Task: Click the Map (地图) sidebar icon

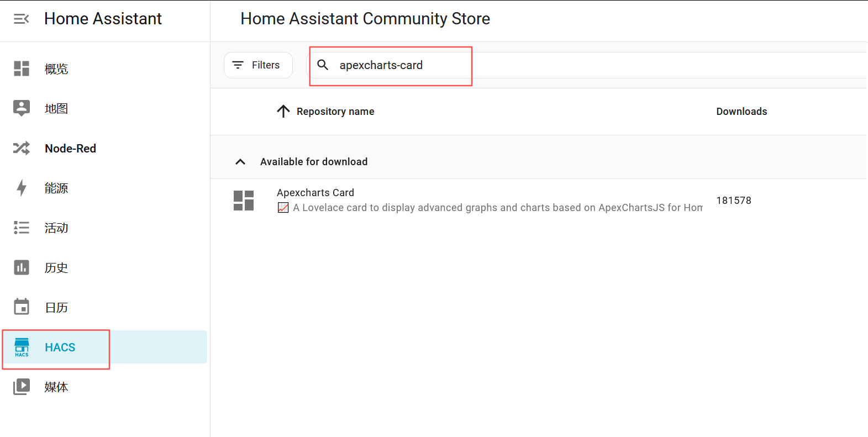Action: tap(22, 108)
